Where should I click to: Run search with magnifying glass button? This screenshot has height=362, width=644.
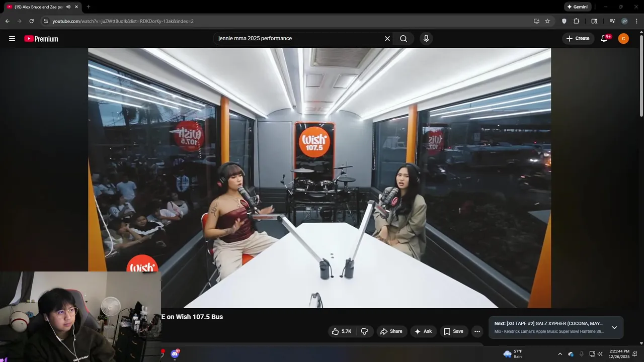coord(404,39)
